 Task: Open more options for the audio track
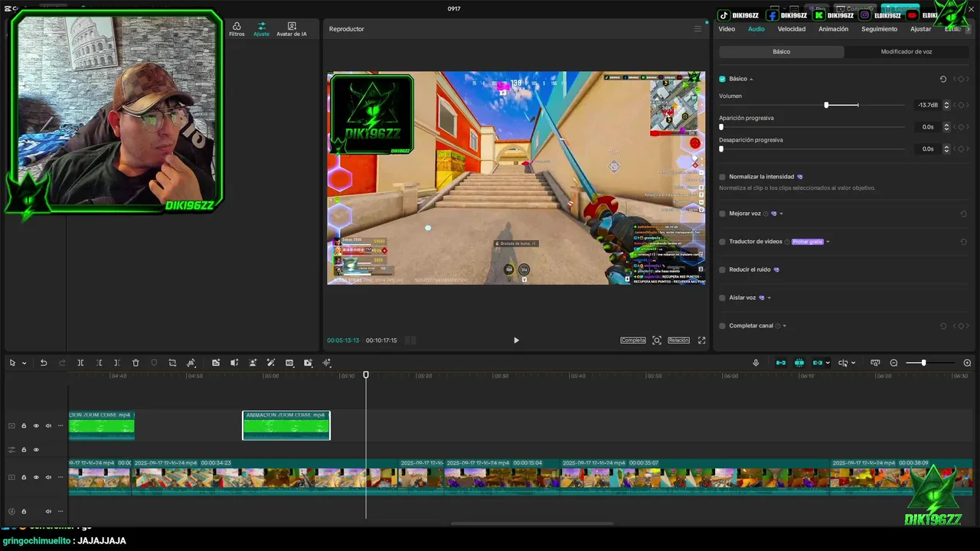(x=60, y=511)
